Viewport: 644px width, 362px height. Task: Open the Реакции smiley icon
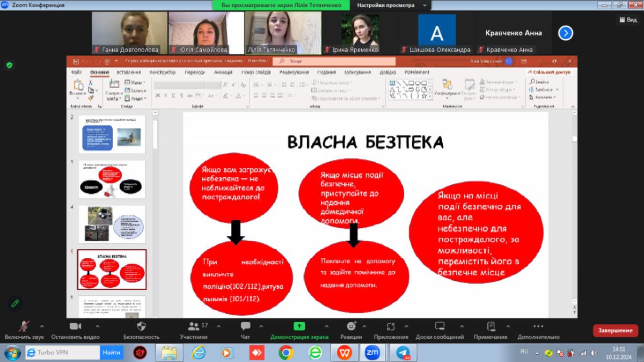351,327
